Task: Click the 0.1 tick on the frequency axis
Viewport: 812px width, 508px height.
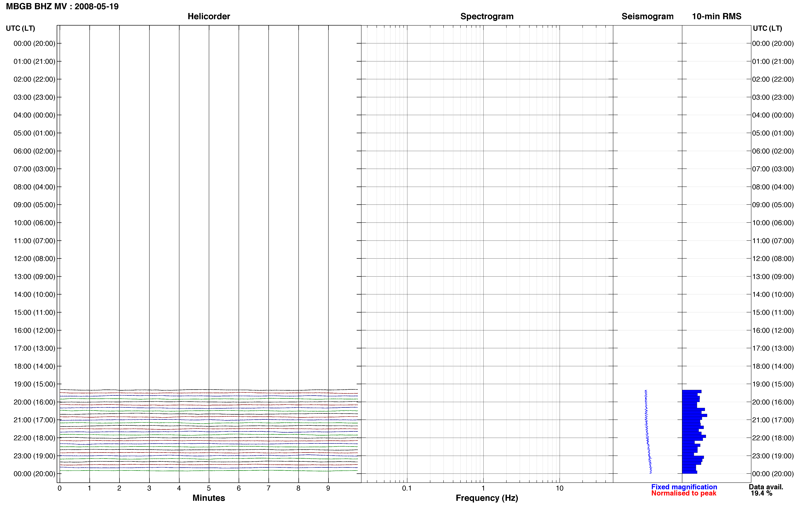Action: click(407, 488)
